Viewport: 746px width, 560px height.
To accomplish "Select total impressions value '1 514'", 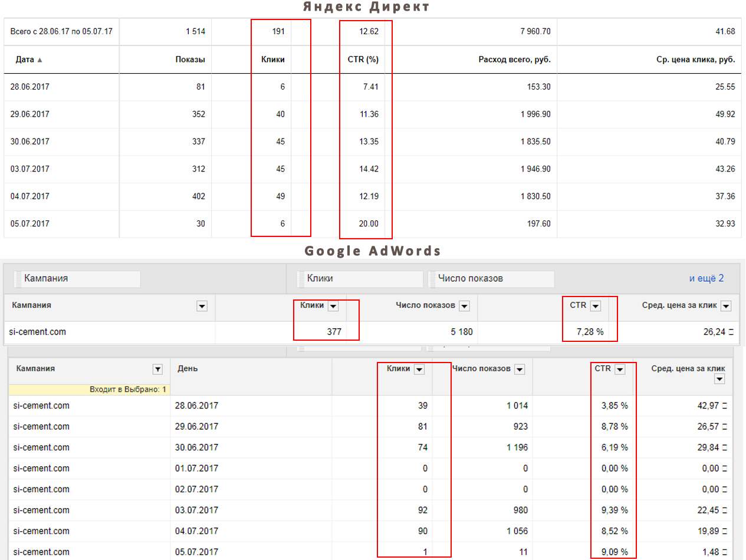I will (195, 32).
